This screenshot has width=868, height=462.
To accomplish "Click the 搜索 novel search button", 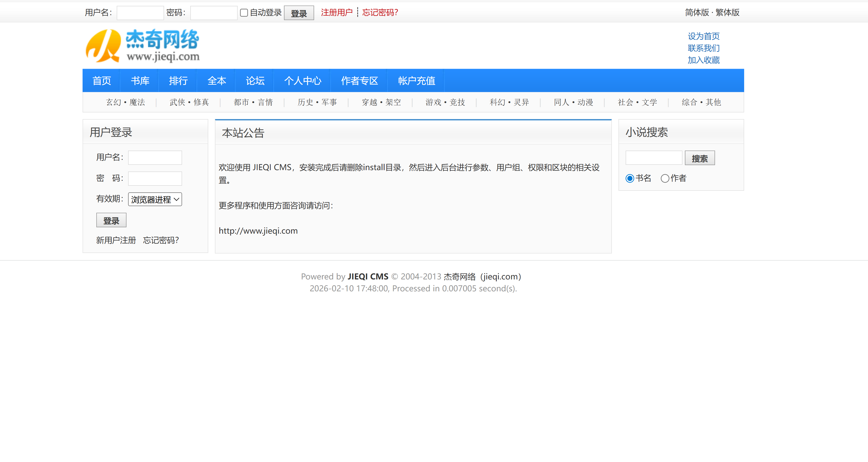I will 699,158.
